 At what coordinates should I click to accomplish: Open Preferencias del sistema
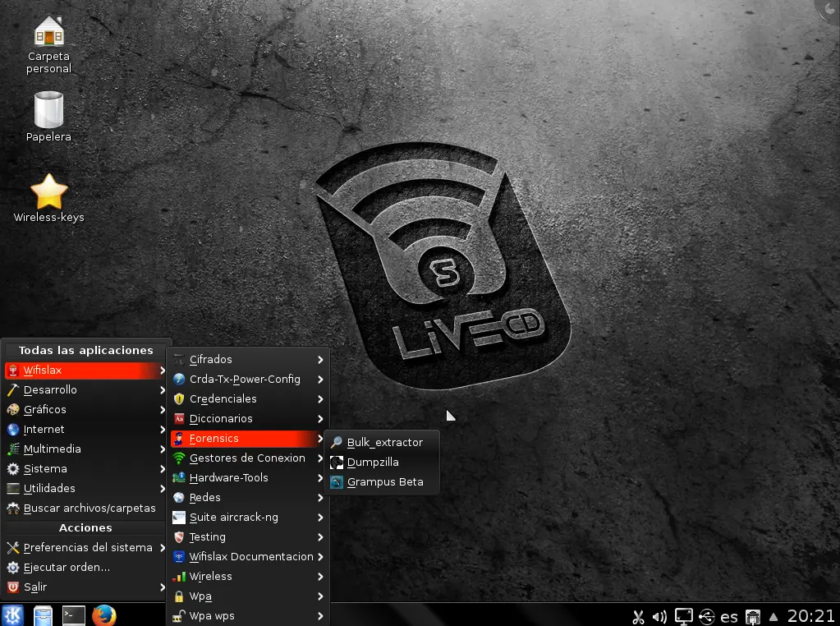85,547
